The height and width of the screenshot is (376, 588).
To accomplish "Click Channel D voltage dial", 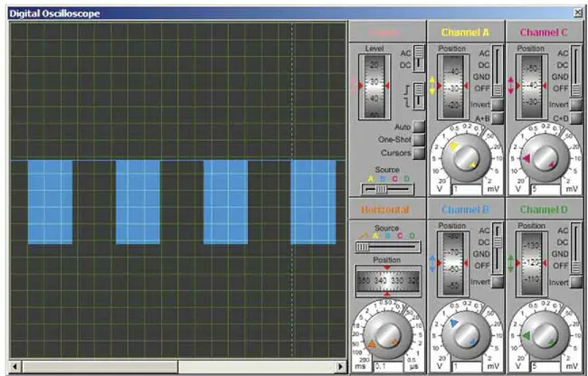I will 545,335.
